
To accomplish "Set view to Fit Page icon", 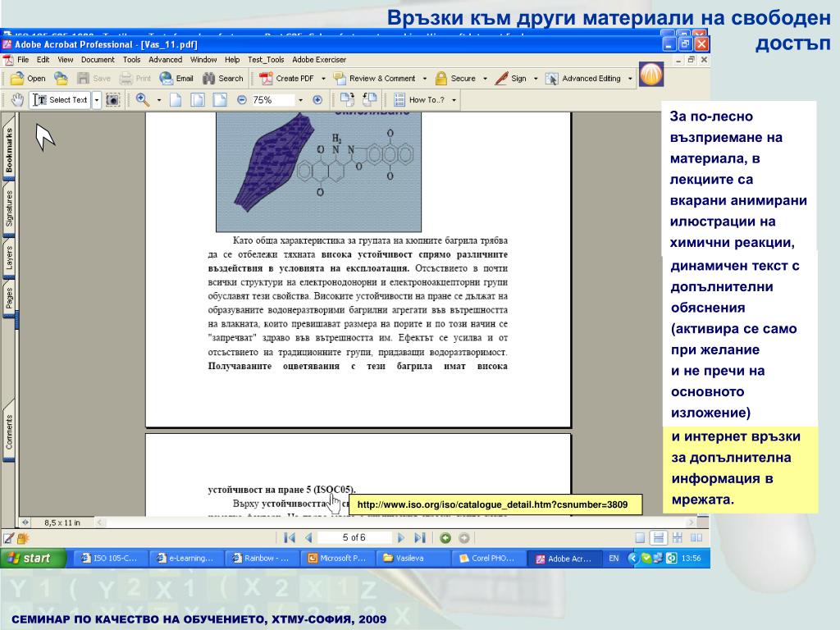I will click(198, 99).
